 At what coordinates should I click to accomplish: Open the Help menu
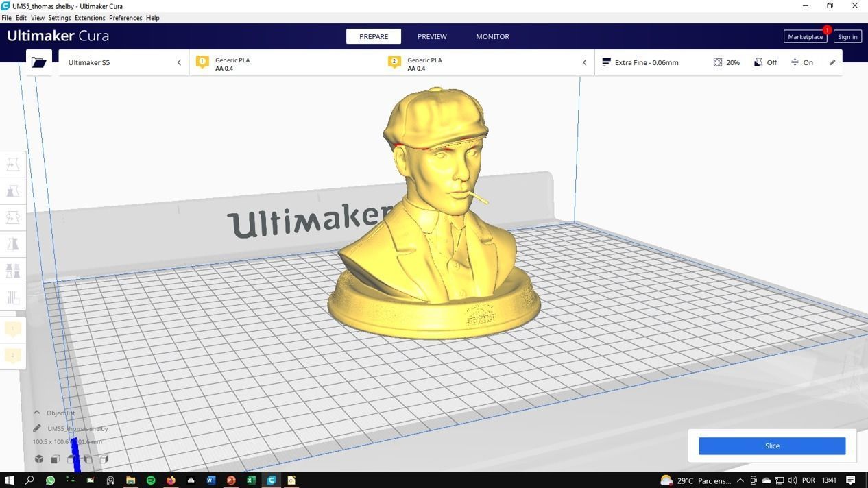[152, 18]
